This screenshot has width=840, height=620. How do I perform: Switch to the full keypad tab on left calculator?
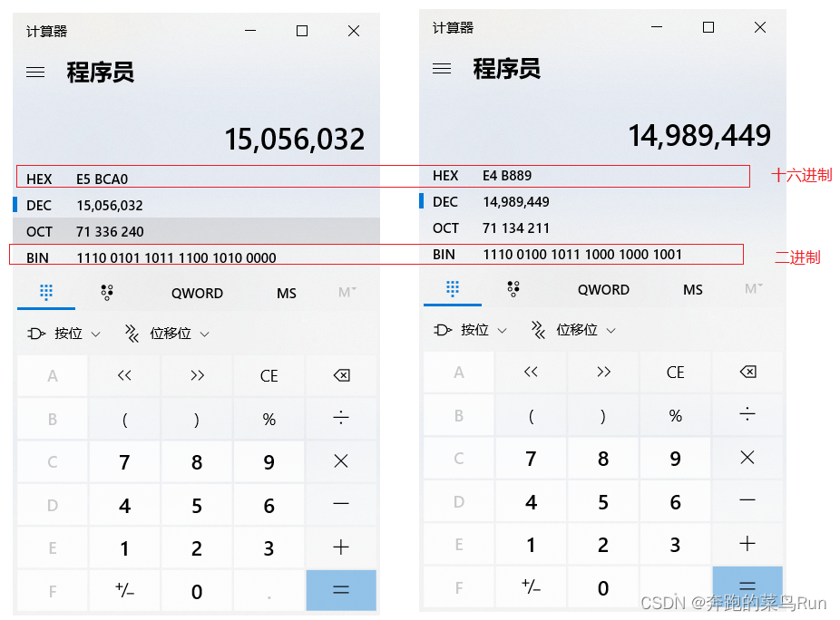46,290
